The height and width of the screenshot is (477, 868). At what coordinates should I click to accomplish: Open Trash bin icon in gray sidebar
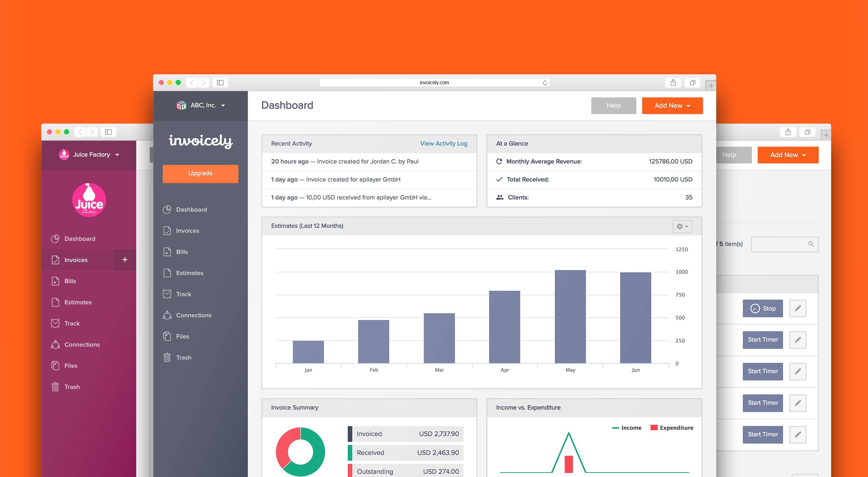coord(167,358)
